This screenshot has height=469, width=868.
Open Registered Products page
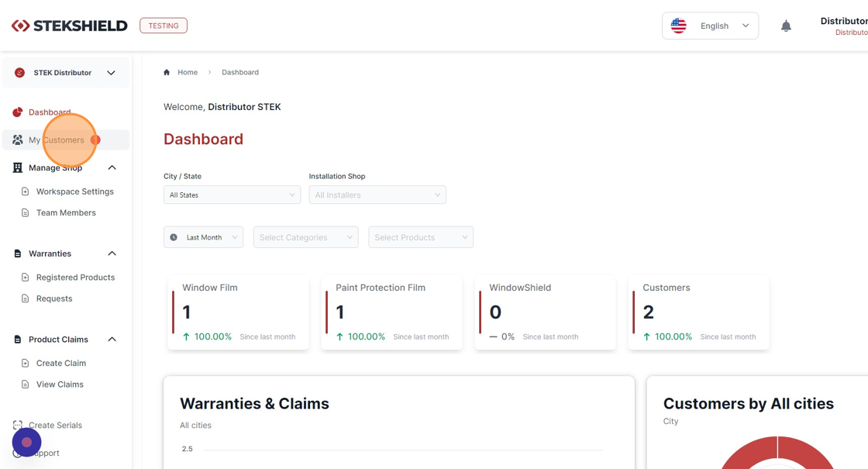pyautogui.click(x=75, y=278)
